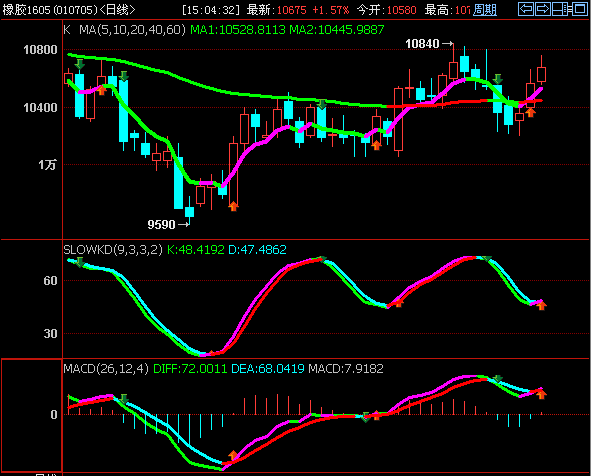Click the +1.57% change value
The image size is (591, 476).
tap(331, 10)
